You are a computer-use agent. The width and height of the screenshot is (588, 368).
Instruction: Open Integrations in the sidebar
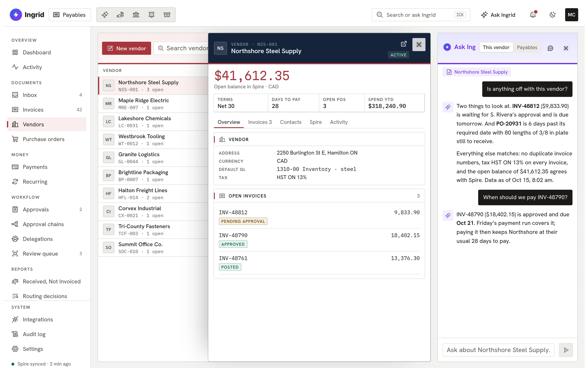(47, 319)
